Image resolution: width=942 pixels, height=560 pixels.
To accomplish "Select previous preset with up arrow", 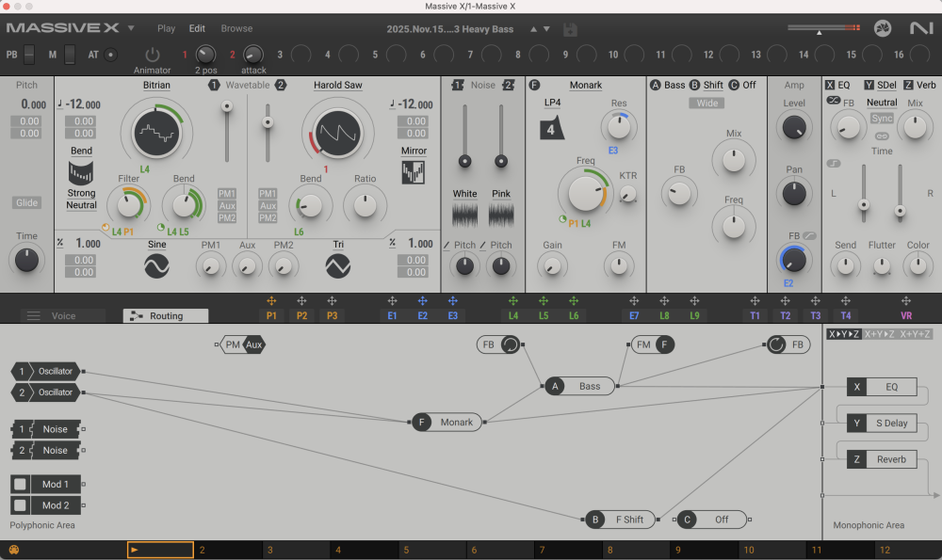I will (x=533, y=29).
